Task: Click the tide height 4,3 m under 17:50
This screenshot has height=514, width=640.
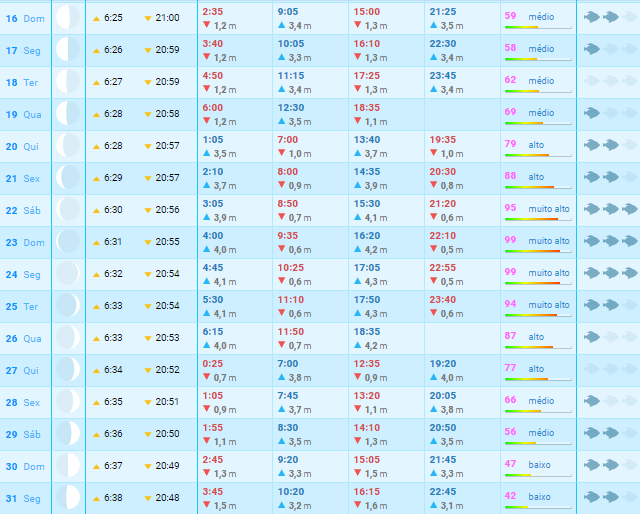Action: click(x=376, y=314)
